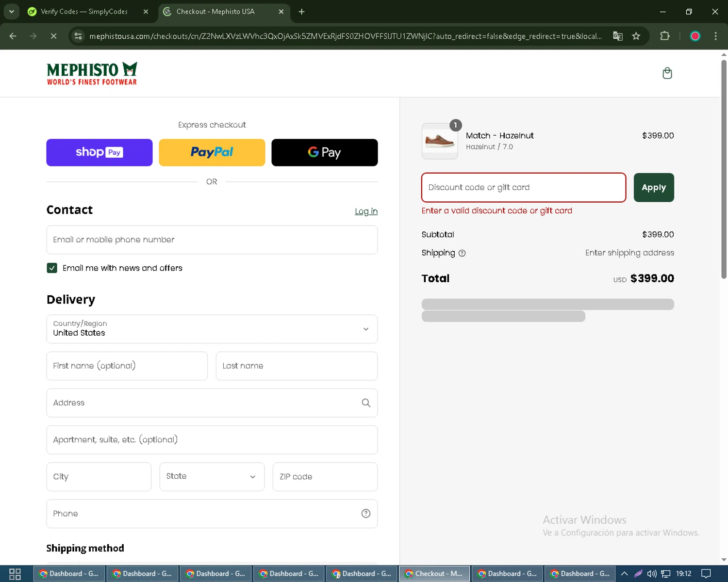728x582 pixels.
Task: Click the 'Delivery' heading
Action: [x=71, y=299]
